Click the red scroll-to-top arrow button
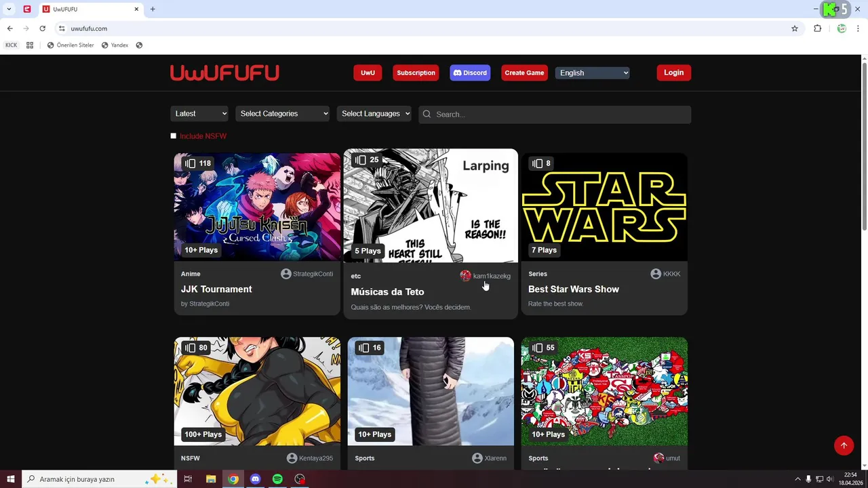The width and height of the screenshot is (868, 488). point(844,445)
